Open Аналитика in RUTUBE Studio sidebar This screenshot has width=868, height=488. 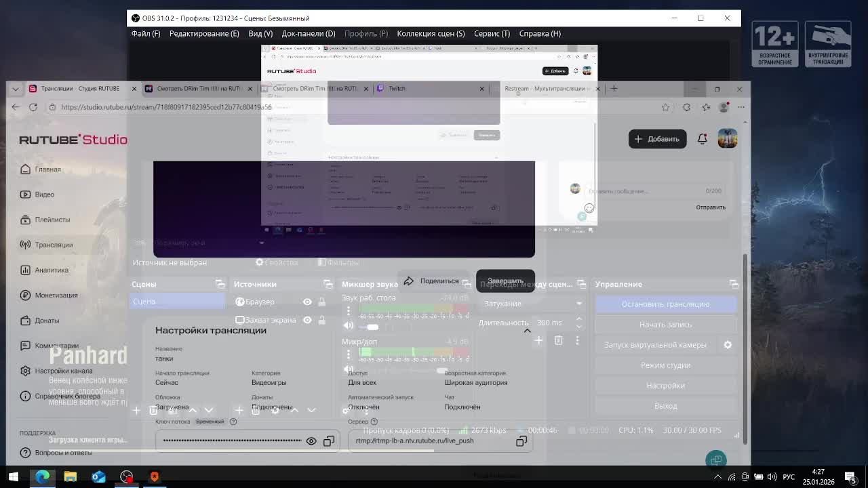[52, 270]
